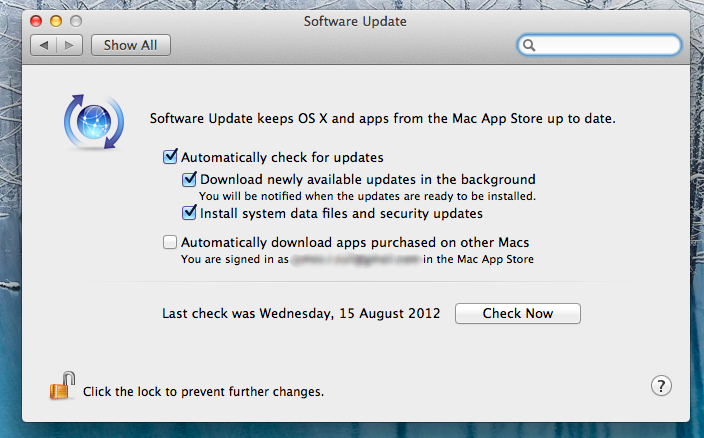Focus the preferences search field
The width and height of the screenshot is (704, 438).
[x=599, y=45]
